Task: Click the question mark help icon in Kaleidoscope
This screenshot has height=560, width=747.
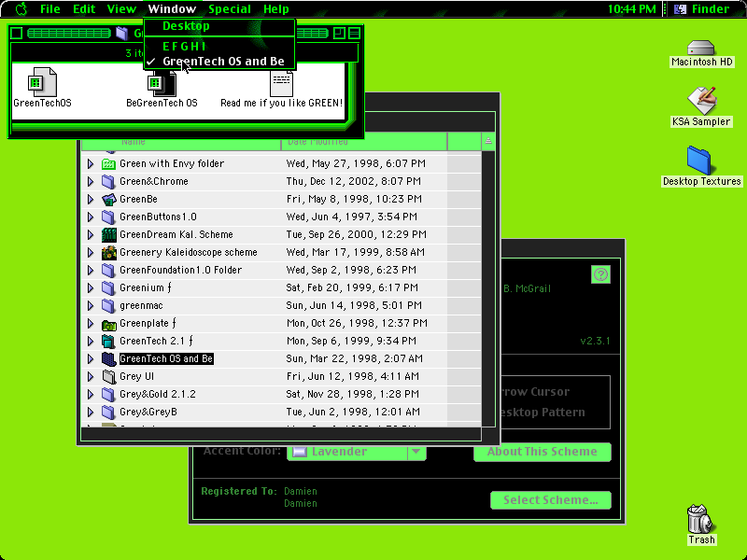Action: point(600,274)
